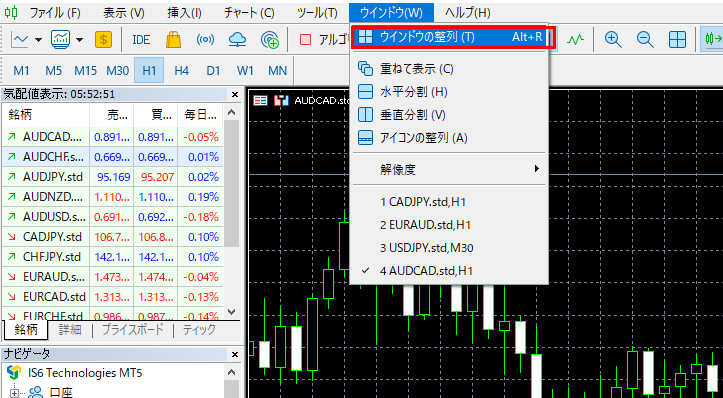Open the line chart type icon

point(19,40)
